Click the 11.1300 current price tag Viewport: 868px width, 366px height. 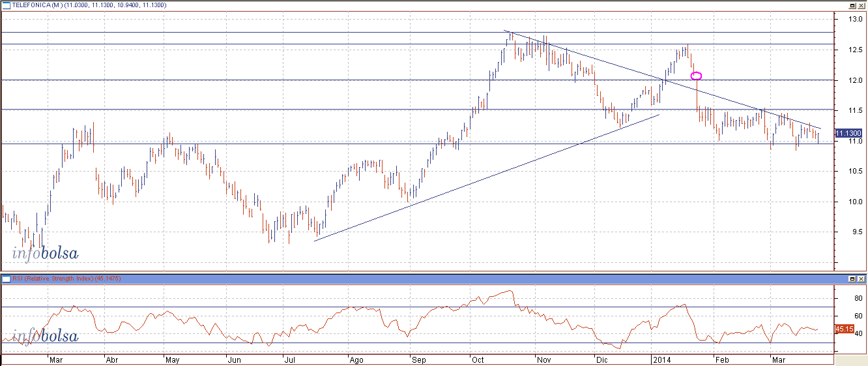tap(848, 132)
